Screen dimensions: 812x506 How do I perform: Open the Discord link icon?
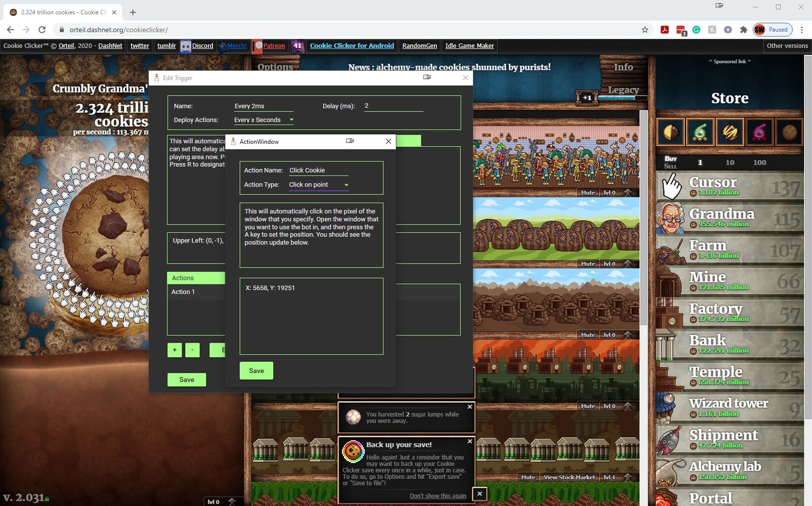click(x=186, y=46)
